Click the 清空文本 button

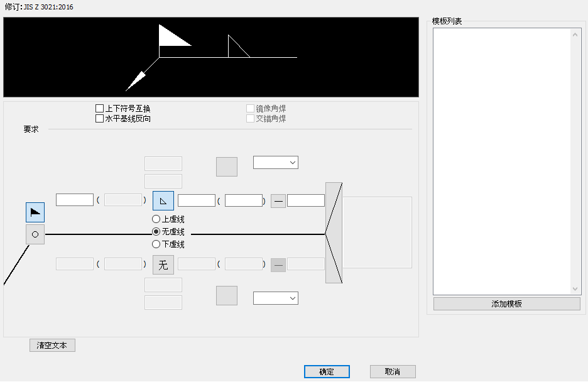point(52,345)
